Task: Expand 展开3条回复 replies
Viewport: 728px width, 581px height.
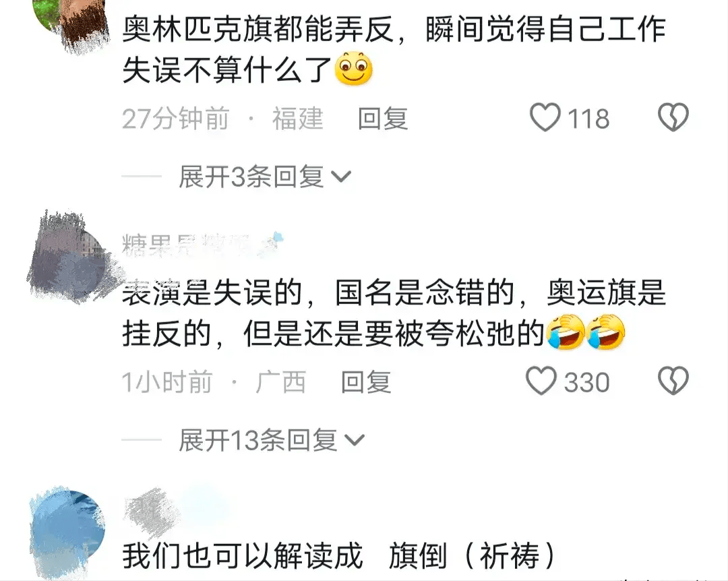Action: tap(265, 177)
